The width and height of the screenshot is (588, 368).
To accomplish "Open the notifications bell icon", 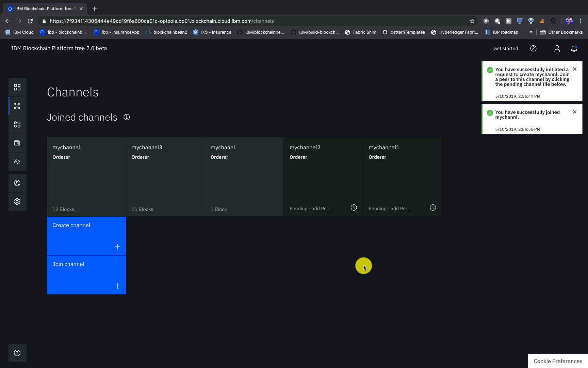I will [x=574, y=49].
